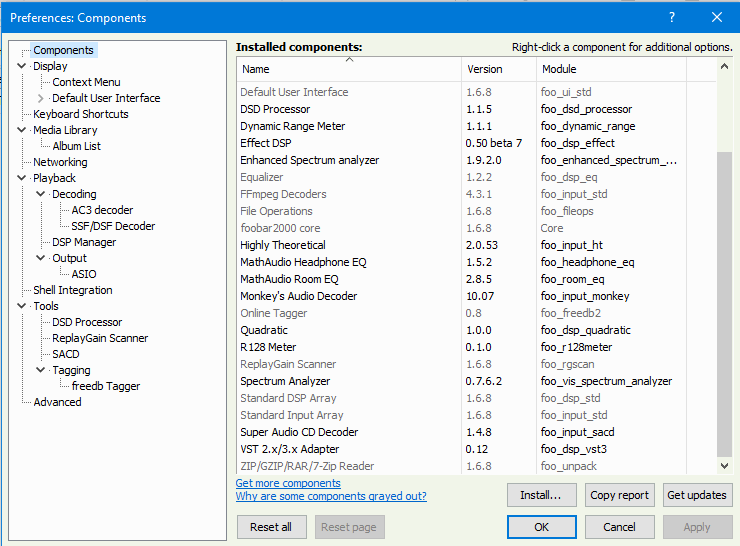Click the Get updates button
The width and height of the screenshot is (740, 546).
pos(698,495)
